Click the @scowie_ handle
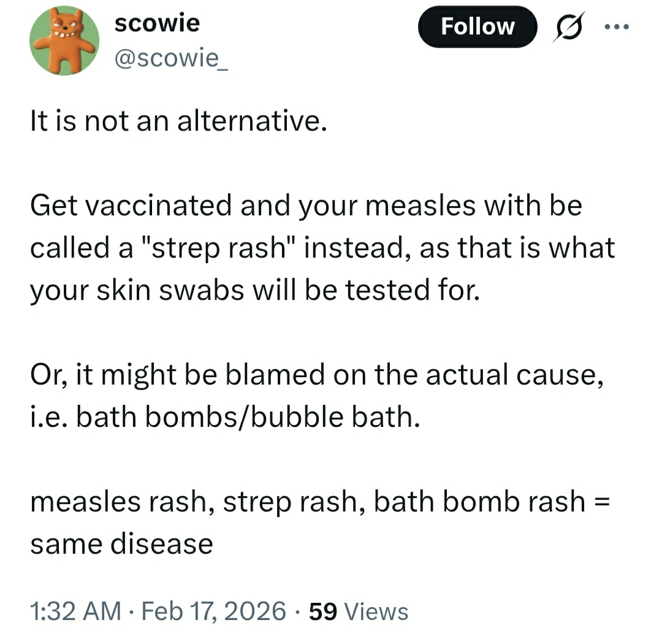This screenshot has width=662, height=644. click(x=172, y=59)
